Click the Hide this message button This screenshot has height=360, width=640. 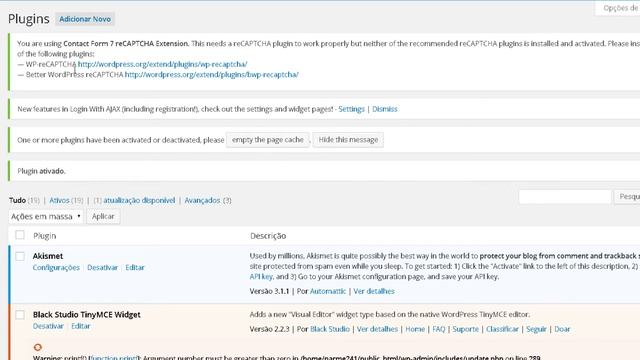pos(348,140)
